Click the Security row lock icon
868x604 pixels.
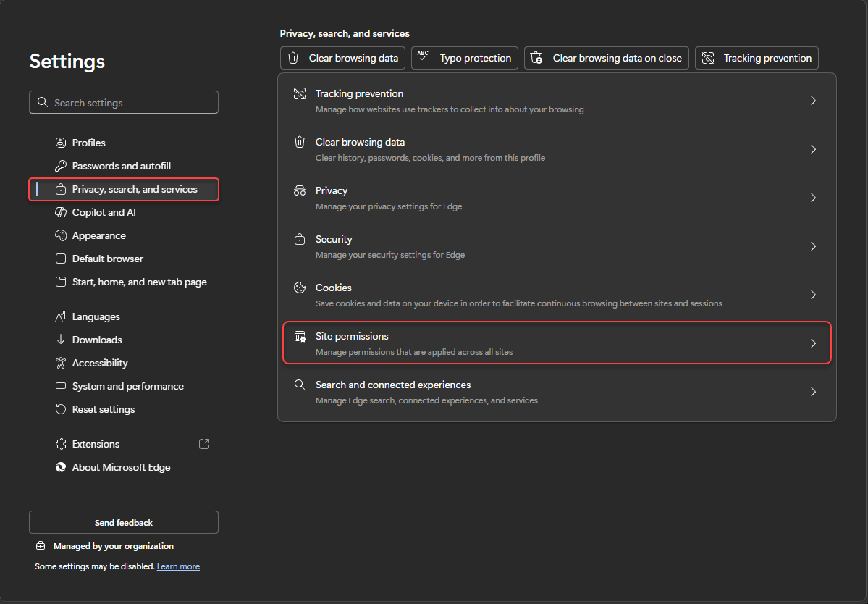coord(300,239)
